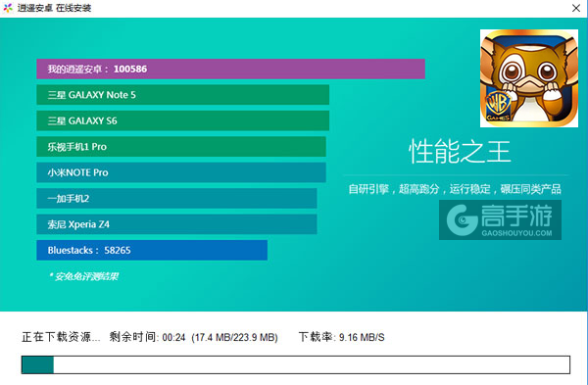Click the 性能之王 heading
The height and width of the screenshot is (385, 588).
tap(460, 152)
